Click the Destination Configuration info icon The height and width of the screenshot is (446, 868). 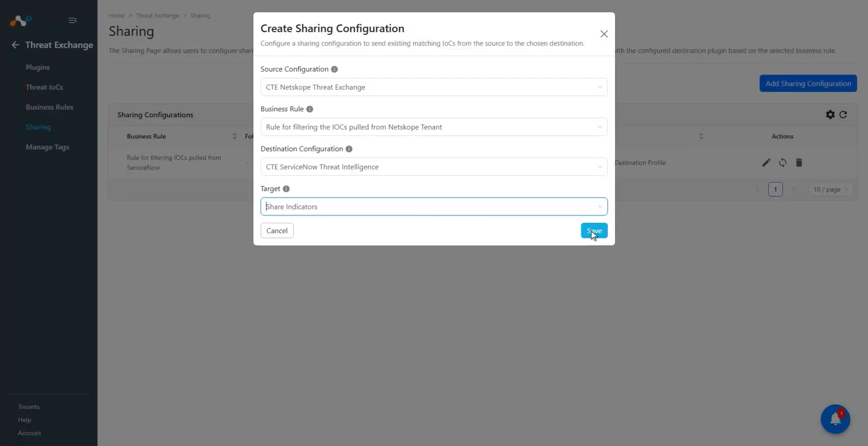(x=349, y=149)
